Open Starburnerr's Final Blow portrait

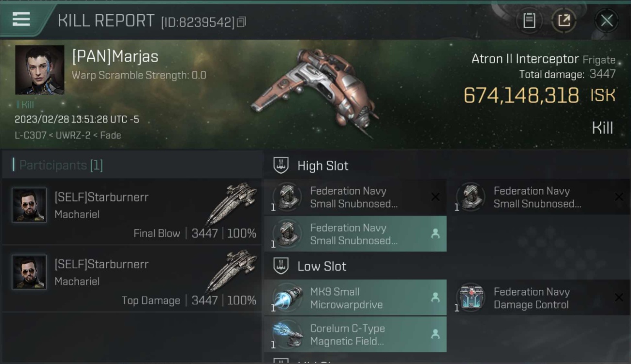click(29, 205)
